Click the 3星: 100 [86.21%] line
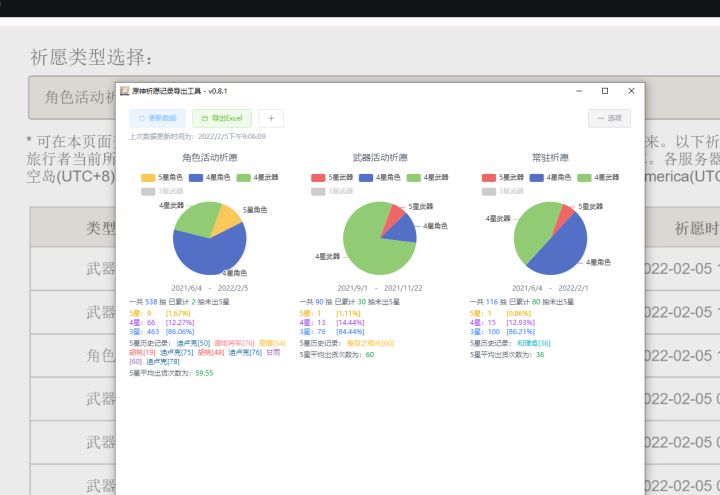This screenshot has height=495, width=720. point(502,332)
